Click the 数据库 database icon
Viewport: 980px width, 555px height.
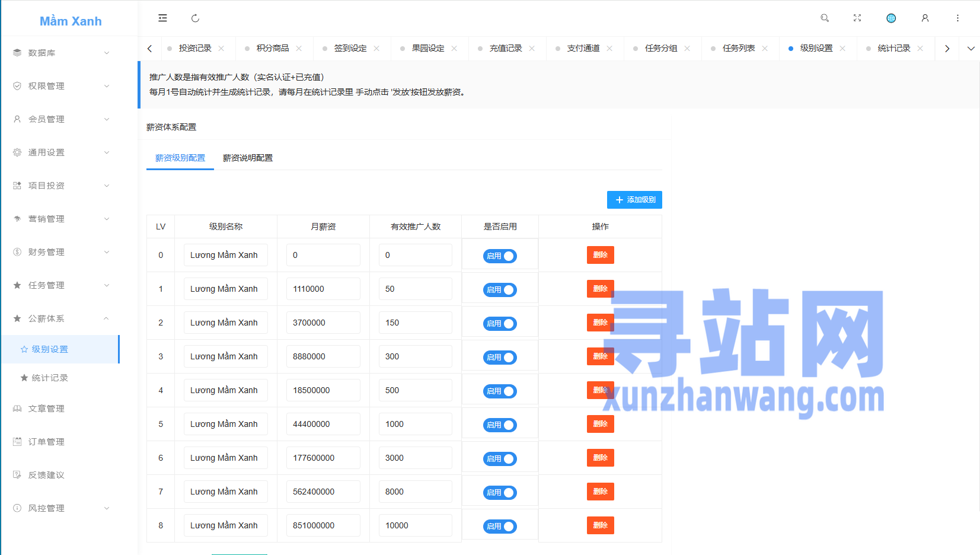point(17,53)
